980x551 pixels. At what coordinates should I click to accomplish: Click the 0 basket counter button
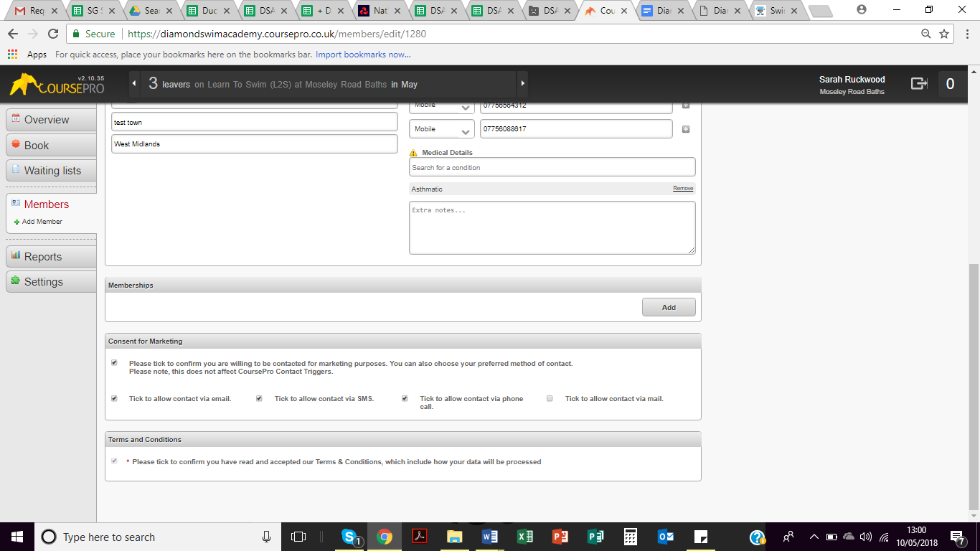click(x=950, y=84)
